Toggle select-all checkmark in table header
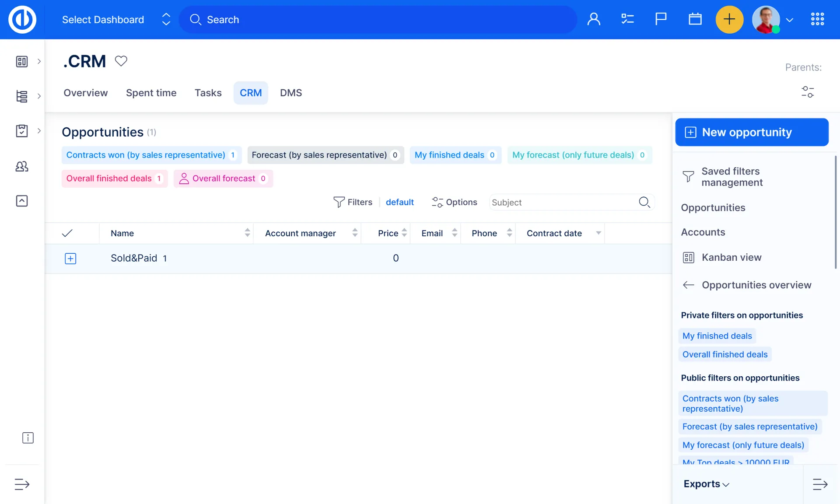Screen dimensions: 840x504 click(67, 233)
